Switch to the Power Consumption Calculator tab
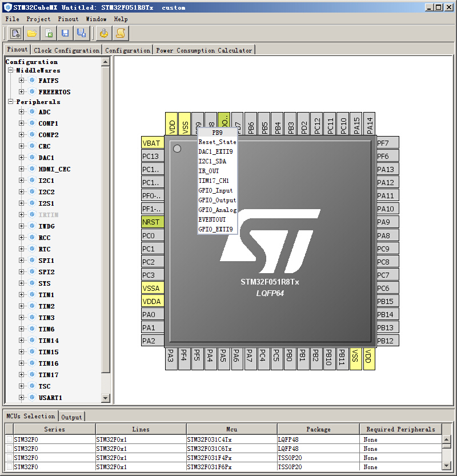Image resolution: width=457 pixels, height=476 pixels. (x=204, y=50)
